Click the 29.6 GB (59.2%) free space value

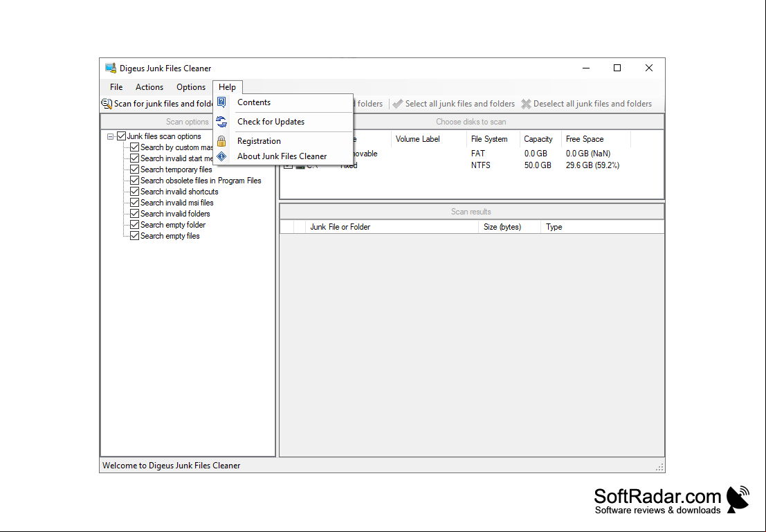592,165
